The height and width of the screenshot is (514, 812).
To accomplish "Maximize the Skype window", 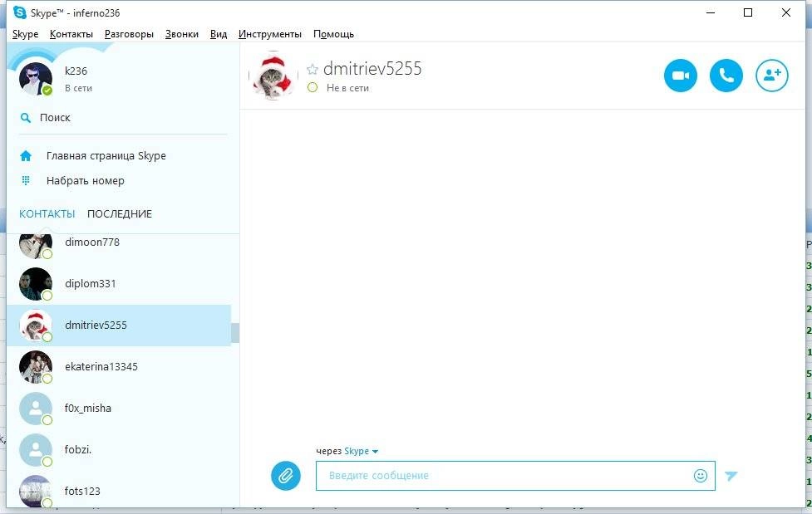I will coord(748,12).
